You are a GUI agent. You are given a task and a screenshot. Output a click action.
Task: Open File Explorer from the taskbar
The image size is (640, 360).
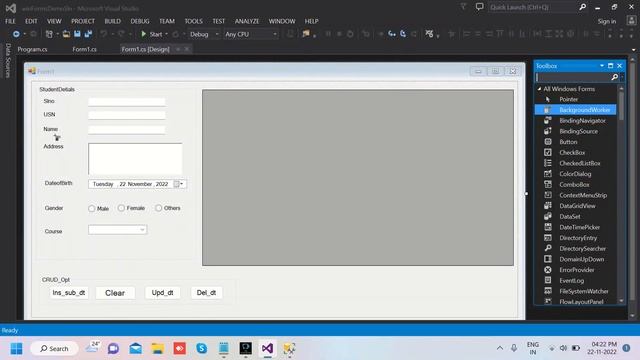pos(158,349)
